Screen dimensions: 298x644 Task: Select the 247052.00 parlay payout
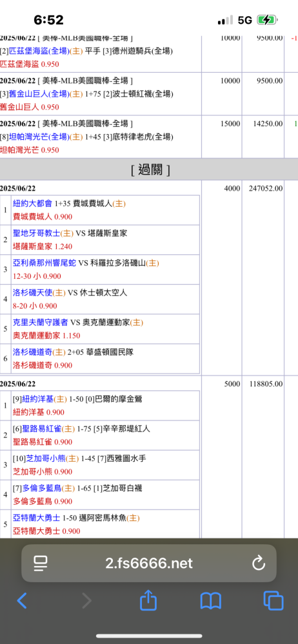pyautogui.click(x=266, y=188)
